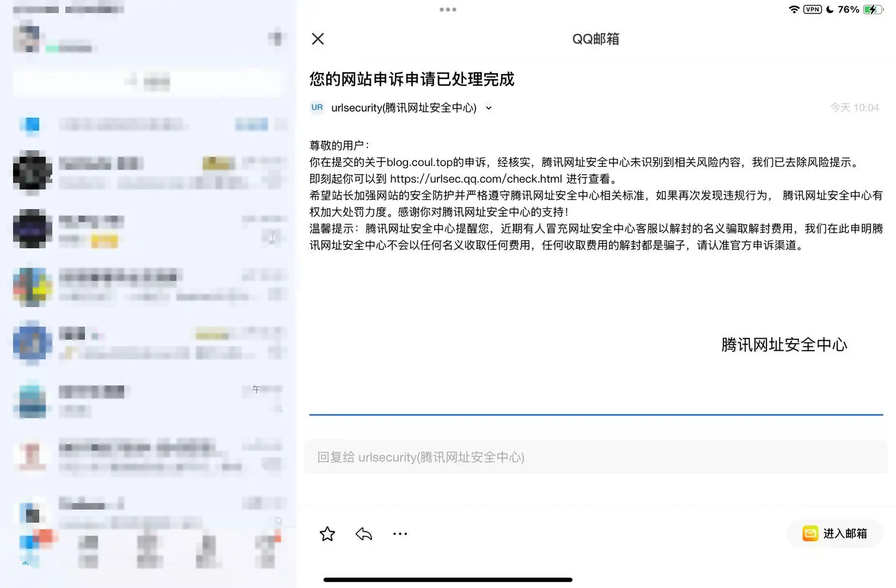Expand sender details chevron next to urlsecurity
The height and width of the screenshot is (588, 896).
click(489, 108)
